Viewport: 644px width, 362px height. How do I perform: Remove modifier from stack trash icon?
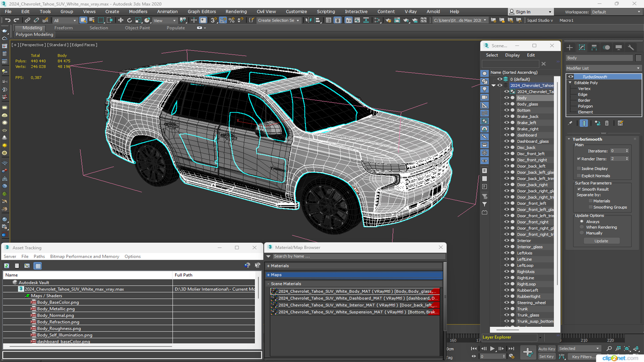[x=607, y=123]
